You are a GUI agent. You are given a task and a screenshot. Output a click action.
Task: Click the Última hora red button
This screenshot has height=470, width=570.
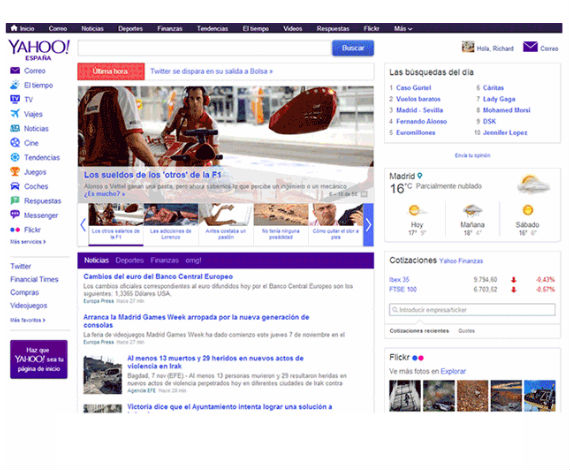(111, 71)
